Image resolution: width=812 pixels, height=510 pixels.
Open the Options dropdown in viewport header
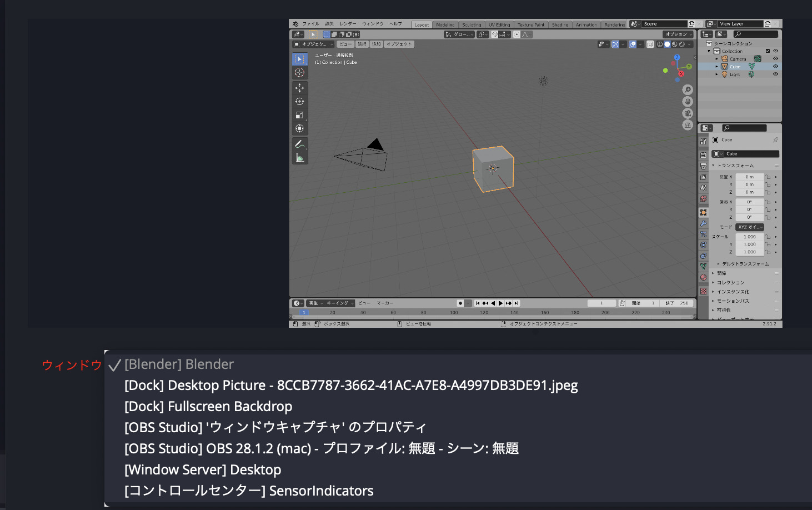(679, 34)
